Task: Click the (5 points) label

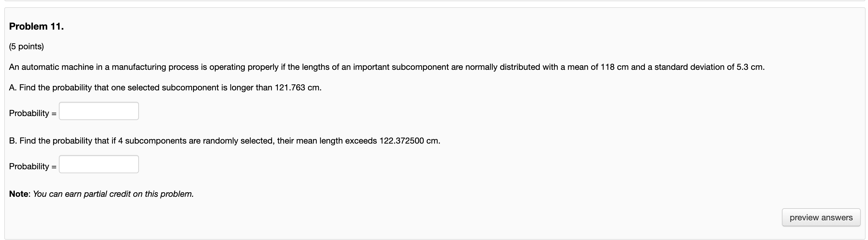Action: coord(26,47)
